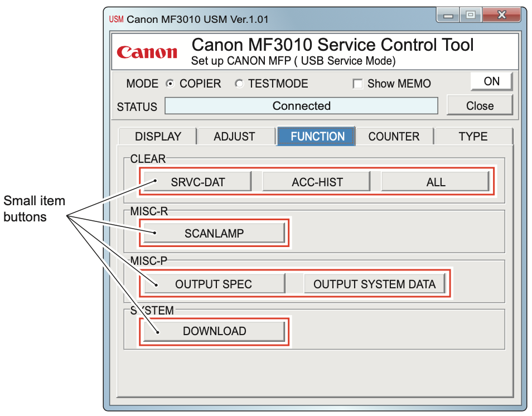Screen dimensions: 532x416
Task: Click the Close button beside STATUS
Action: pyautogui.click(x=480, y=105)
